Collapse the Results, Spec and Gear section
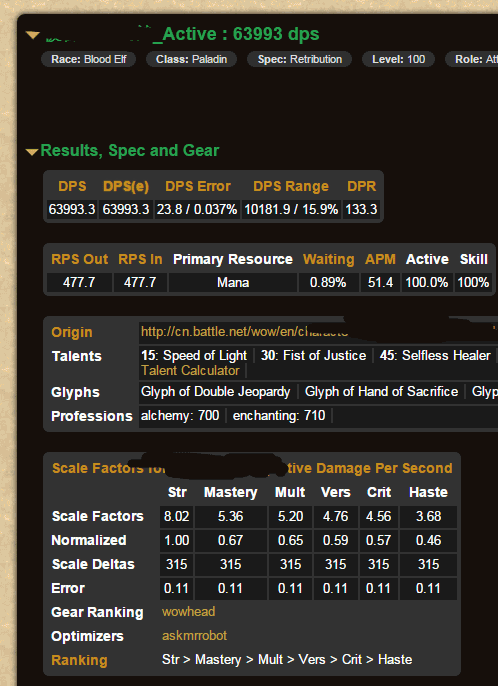Image resolution: width=498 pixels, height=686 pixels. [x=32, y=152]
